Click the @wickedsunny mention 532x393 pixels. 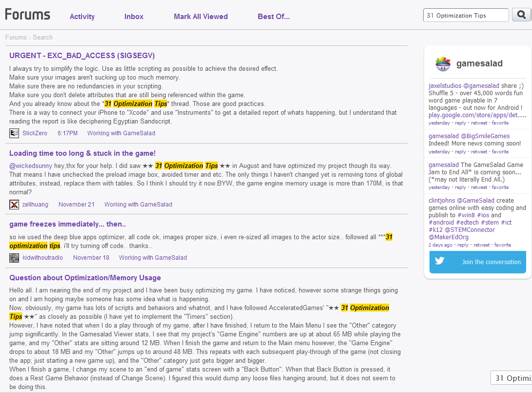(x=31, y=166)
